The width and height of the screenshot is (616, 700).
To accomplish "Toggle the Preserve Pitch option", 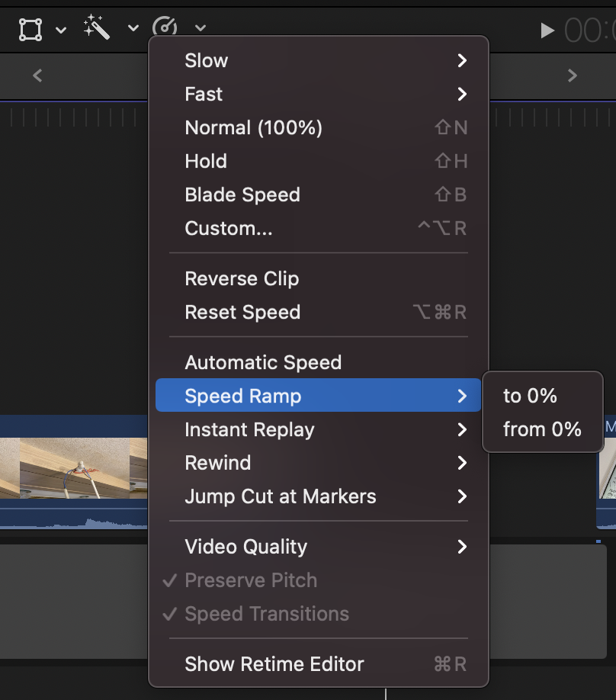I will pyautogui.click(x=318, y=580).
